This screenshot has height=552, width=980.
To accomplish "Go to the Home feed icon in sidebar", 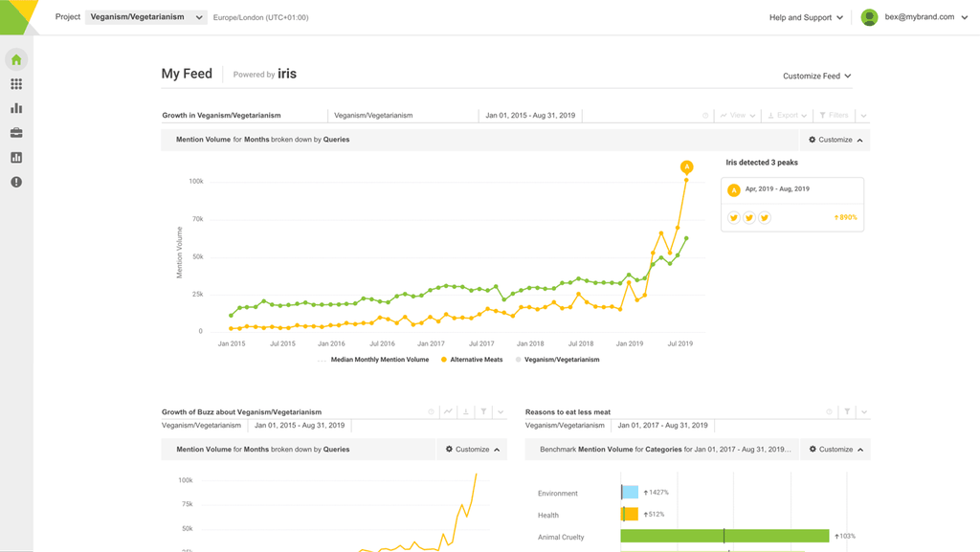I will (16, 59).
